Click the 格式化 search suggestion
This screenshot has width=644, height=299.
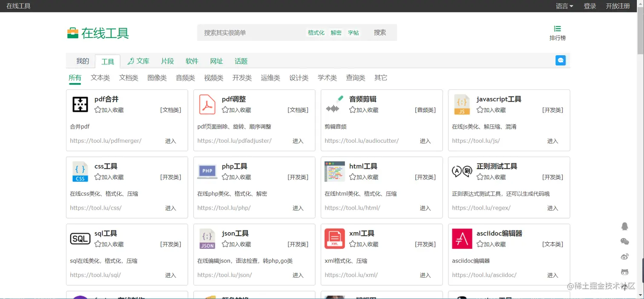coord(316,33)
